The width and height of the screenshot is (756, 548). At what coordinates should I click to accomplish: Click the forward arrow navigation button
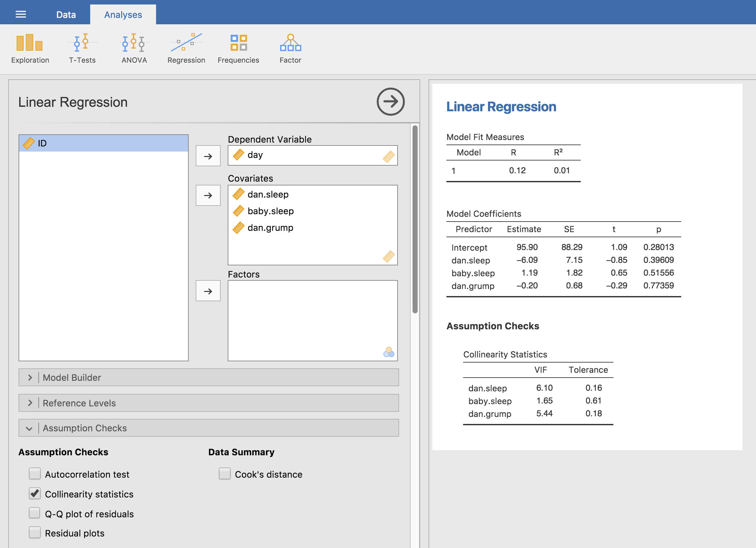390,101
